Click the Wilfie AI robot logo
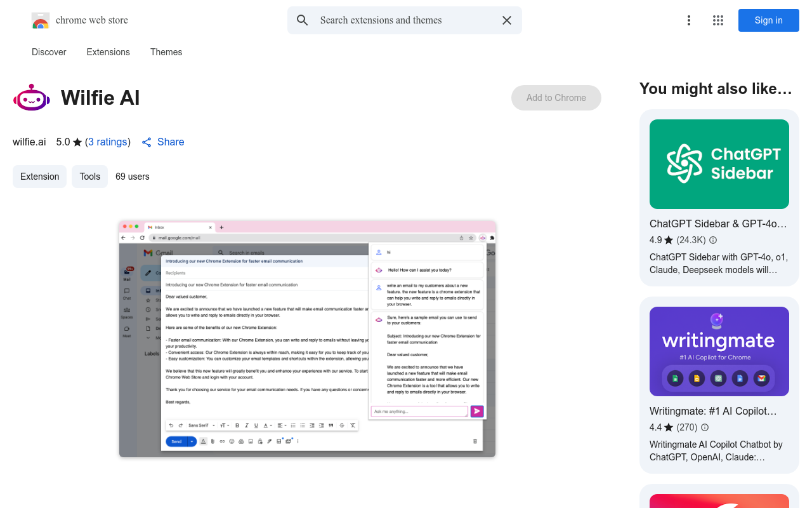 [x=32, y=98]
